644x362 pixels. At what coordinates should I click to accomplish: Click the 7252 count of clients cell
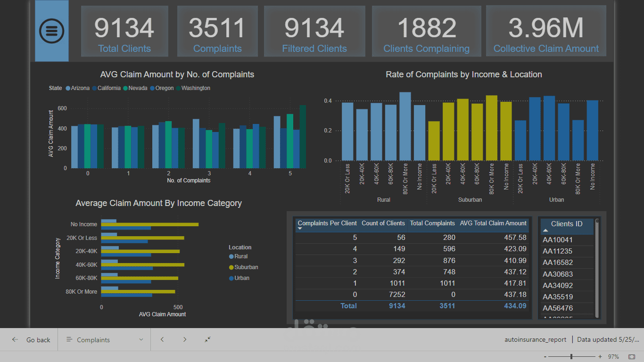coord(396,295)
